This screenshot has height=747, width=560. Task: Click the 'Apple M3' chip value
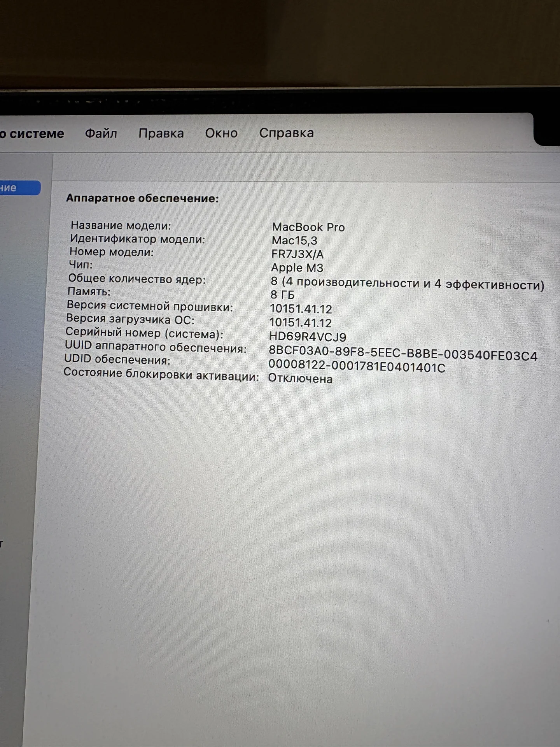tap(297, 268)
